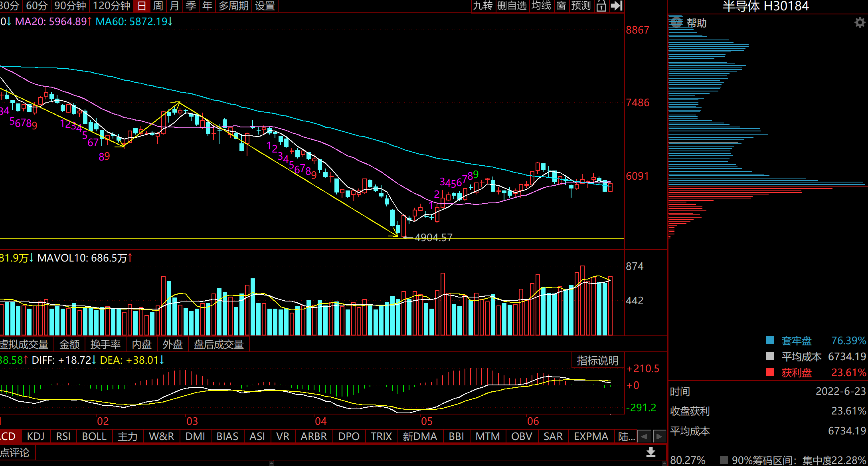Select the 周 weekly period tab
Image resolution: width=868 pixels, height=466 pixels.
tap(158, 6)
